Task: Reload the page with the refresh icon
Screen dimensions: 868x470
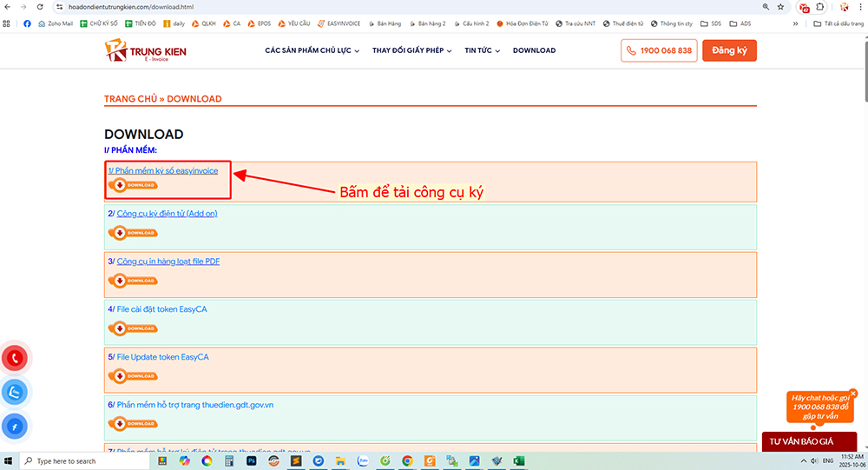Action: tap(40, 7)
